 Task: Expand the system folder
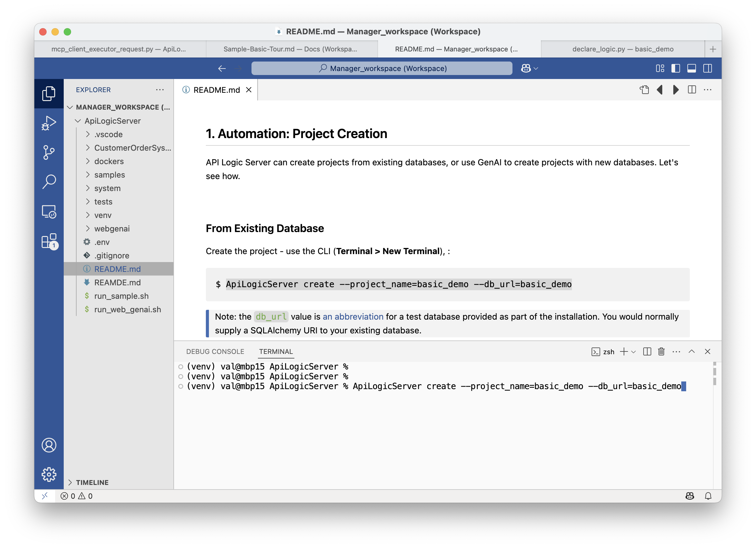point(119,188)
